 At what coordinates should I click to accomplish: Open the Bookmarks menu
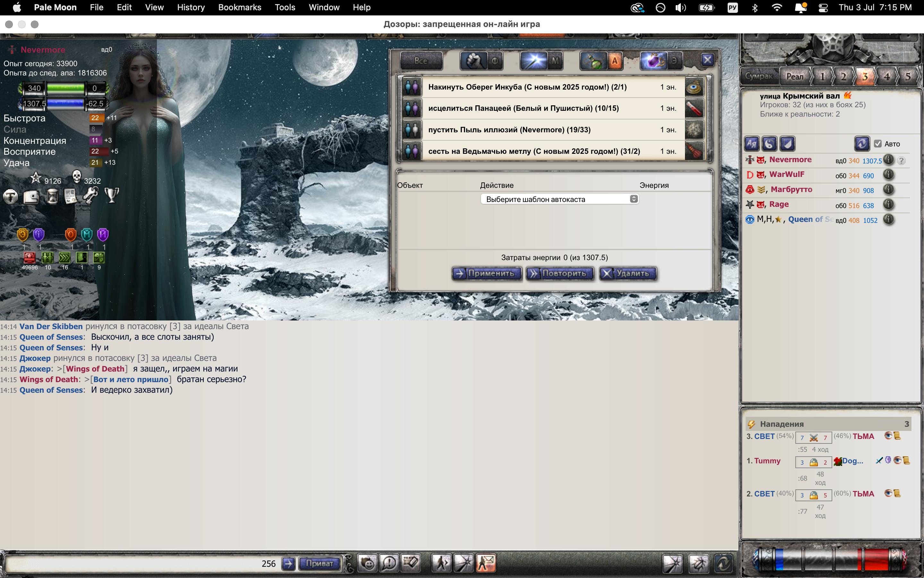click(x=239, y=7)
